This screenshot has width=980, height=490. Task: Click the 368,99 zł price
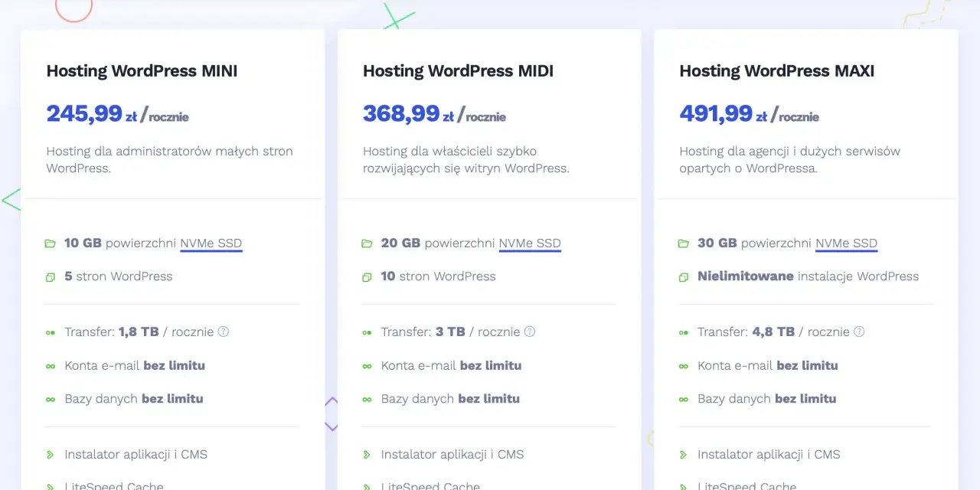point(408,114)
